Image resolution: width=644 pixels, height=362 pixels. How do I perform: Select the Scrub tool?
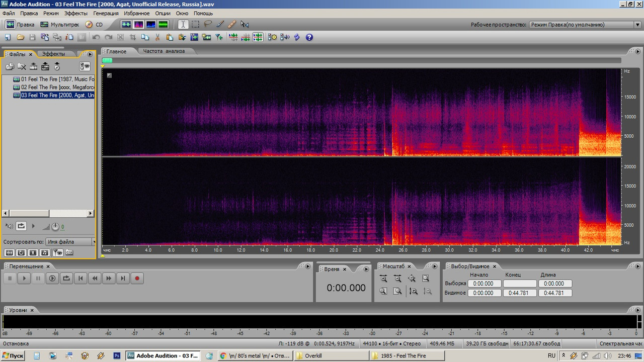point(245,24)
